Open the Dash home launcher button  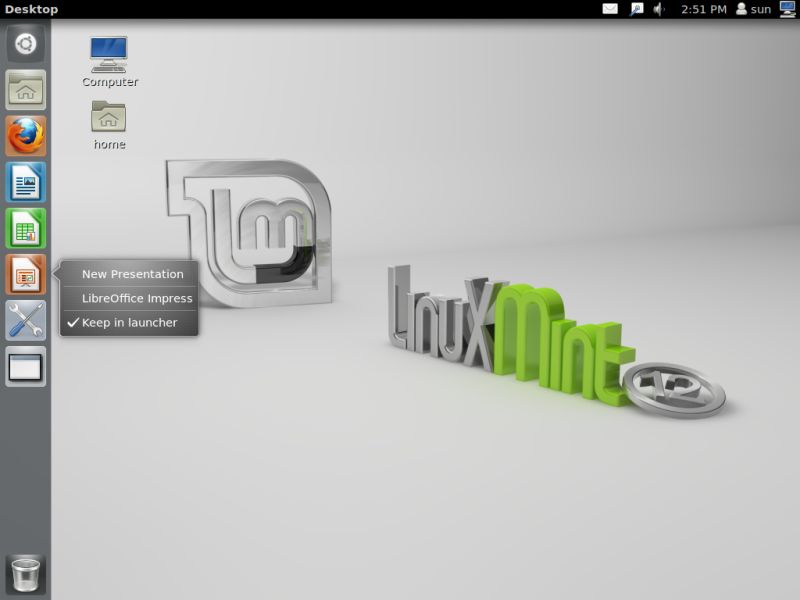click(x=26, y=44)
